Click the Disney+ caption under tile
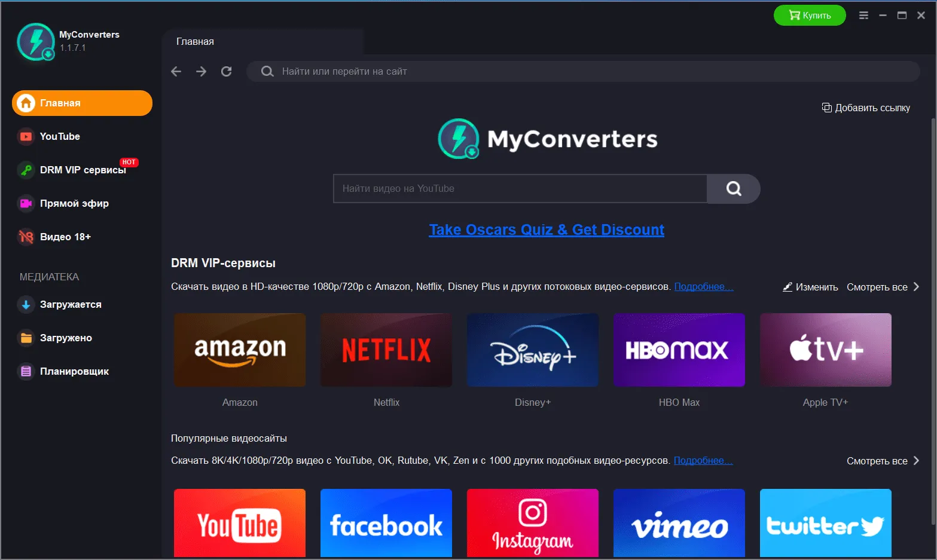Viewport: 937px width, 560px height. [x=533, y=402]
